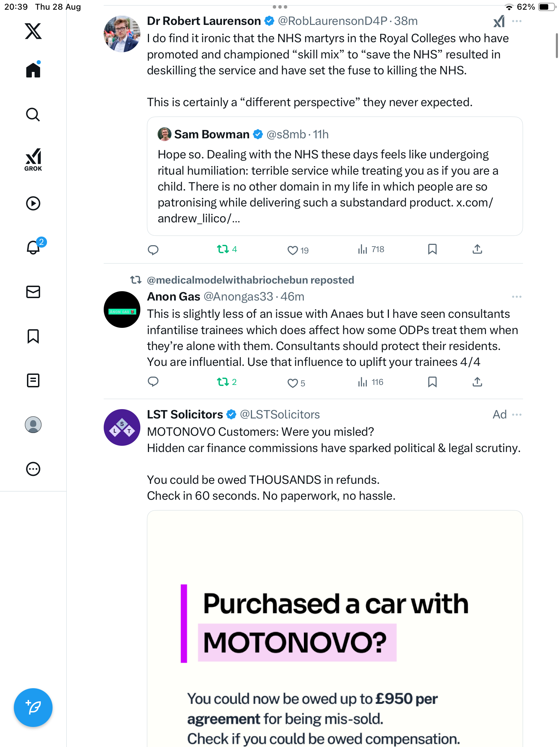This screenshot has height=747, width=560.
Task: Undo repost on Anon Gas post
Action: (223, 382)
